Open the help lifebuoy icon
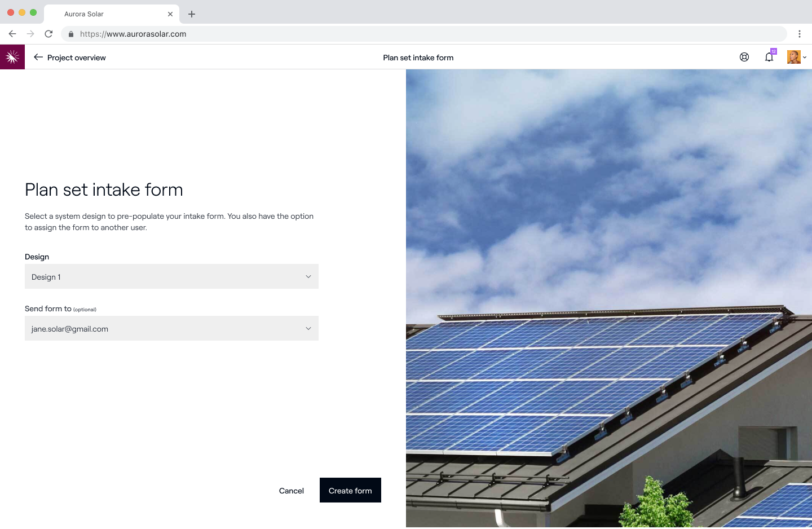This screenshot has height=529, width=812. pyautogui.click(x=744, y=57)
